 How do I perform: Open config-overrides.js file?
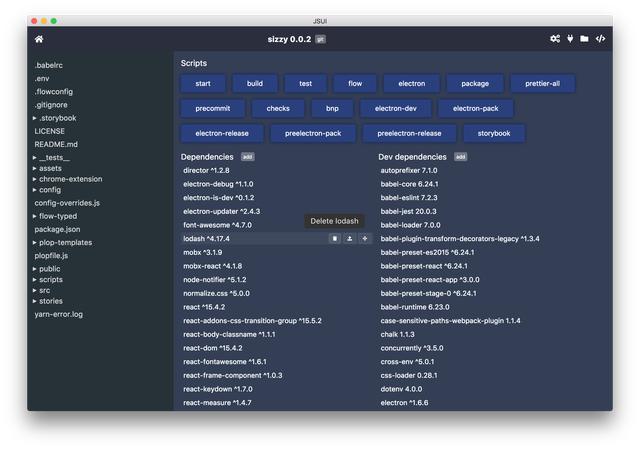pos(67,203)
